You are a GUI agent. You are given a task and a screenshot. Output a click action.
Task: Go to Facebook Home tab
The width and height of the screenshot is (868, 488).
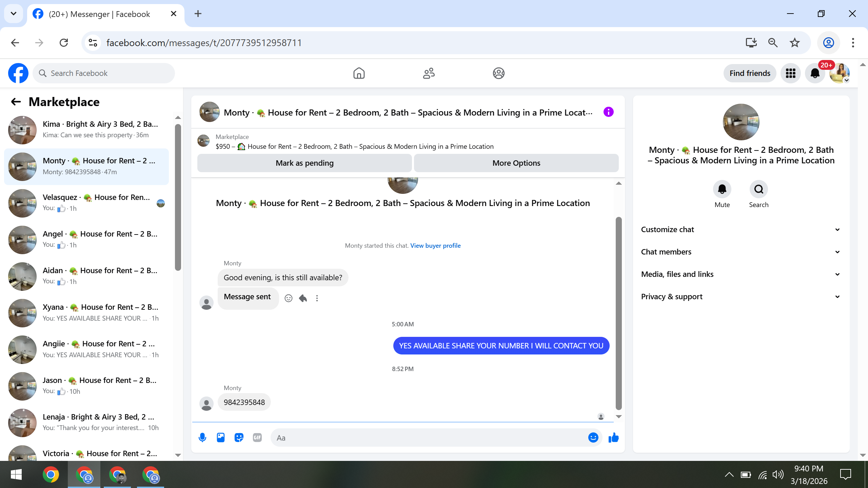[359, 73]
